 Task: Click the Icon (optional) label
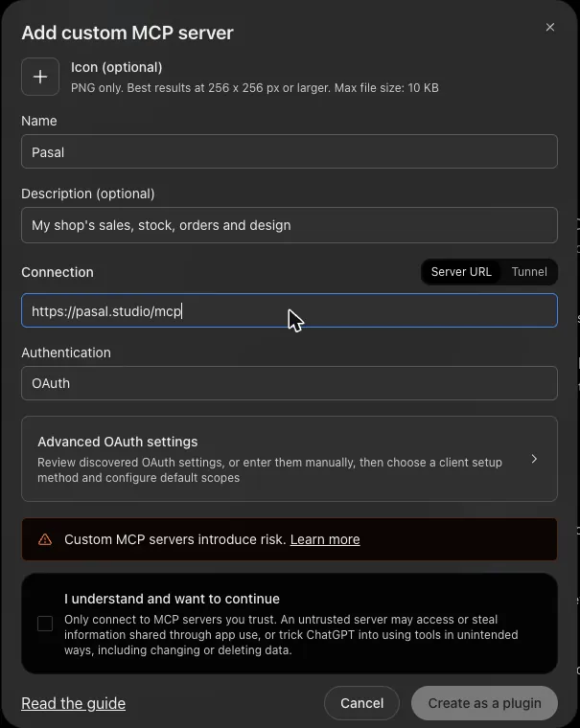click(117, 67)
